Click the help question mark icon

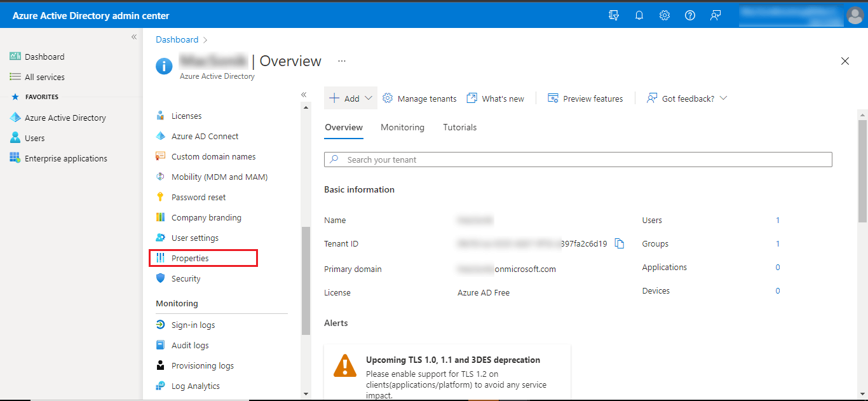tap(690, 15)
